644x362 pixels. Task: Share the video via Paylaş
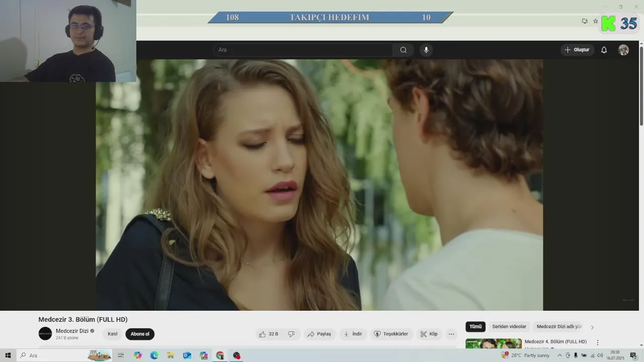tap(319, 334)
